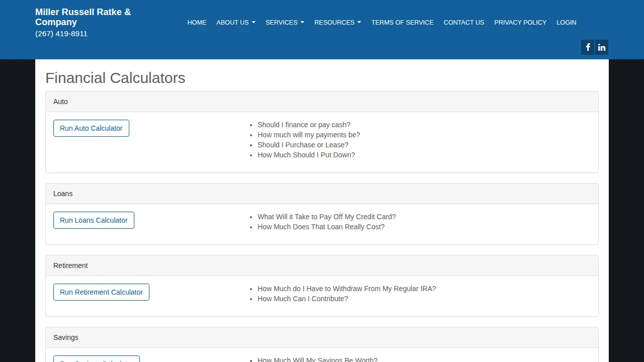644x362 pixels.
Task: Open the LinkedIn page icon
Action: pos(602,47)
